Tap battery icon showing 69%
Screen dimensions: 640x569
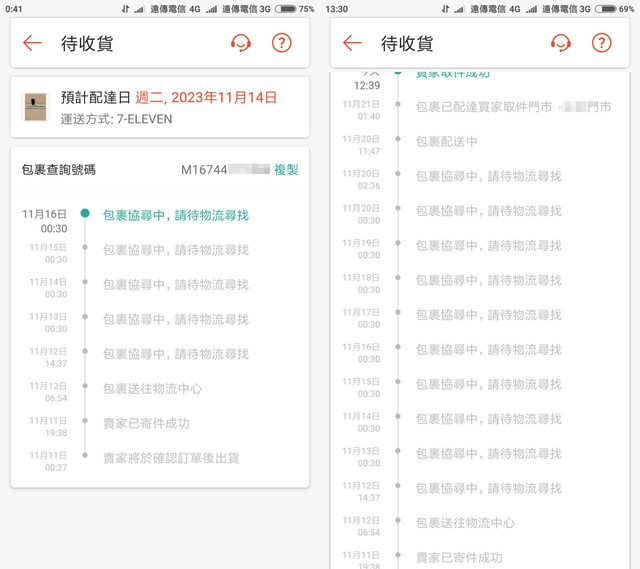click(606, 8)
